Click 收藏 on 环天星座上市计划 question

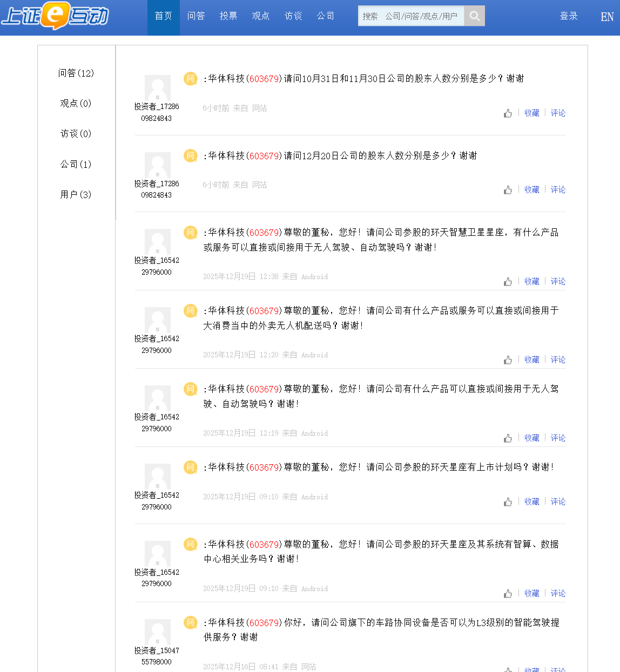(532, 501)
